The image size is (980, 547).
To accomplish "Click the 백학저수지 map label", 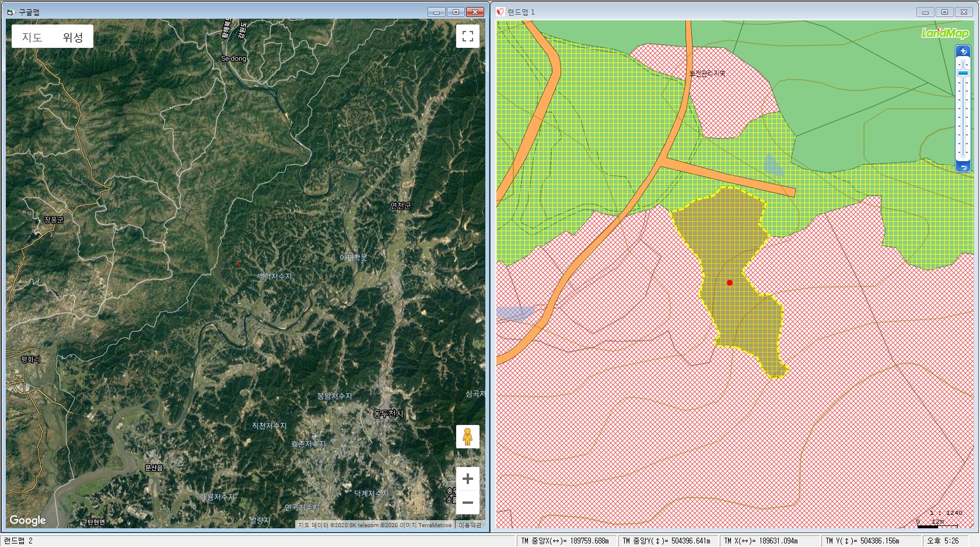I will pyautogui.click(x=275, y=276).
